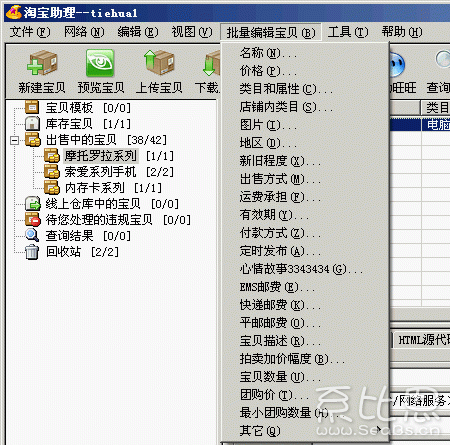The height and width of the screenshot is (445, 450).
Task: Select 索爱系列手机 [2/2] tree label
Action: 119,172
